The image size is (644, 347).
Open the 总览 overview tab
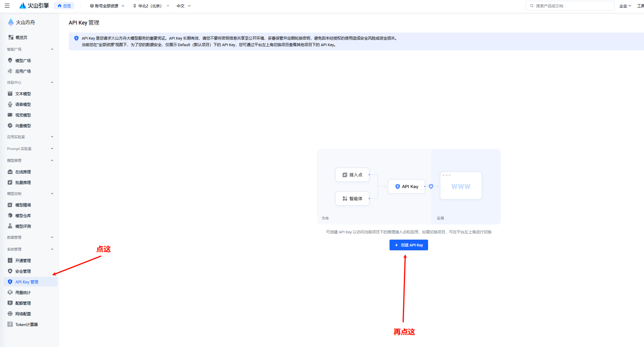pyautogui.click(x=64, y=6)
